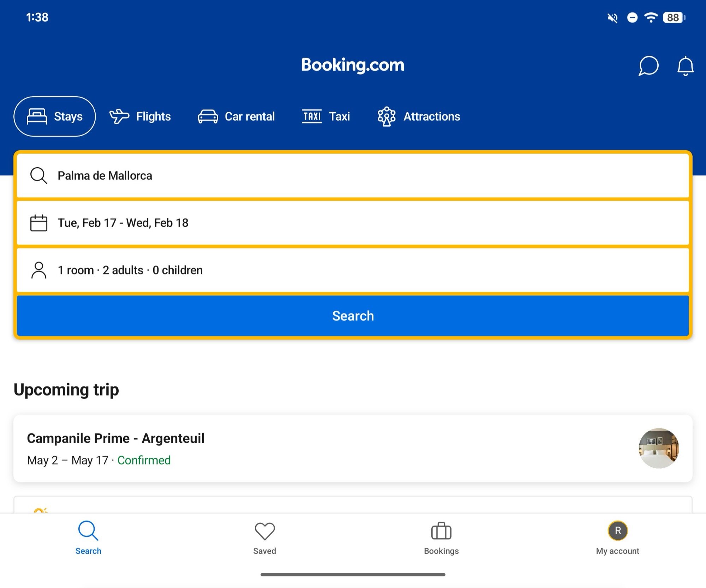The height and width of the screenshot is (588, 706).
Task: Select the Flights airplane icon
Action: tap(119, 116)
